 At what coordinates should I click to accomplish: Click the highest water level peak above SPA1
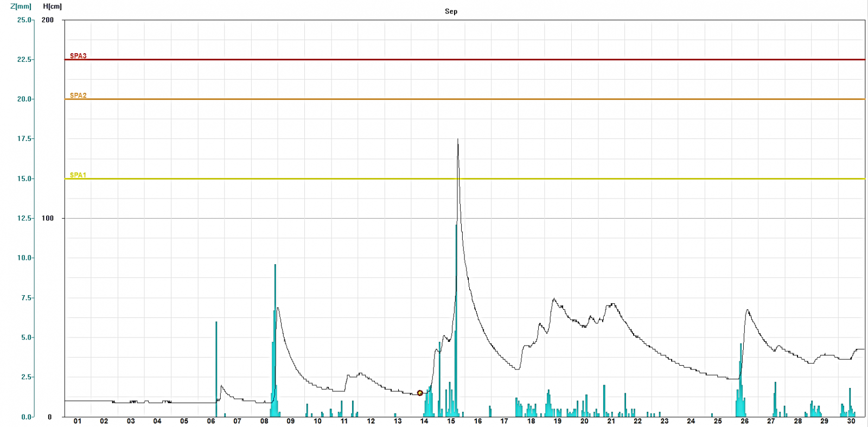[x=458, y=141]
